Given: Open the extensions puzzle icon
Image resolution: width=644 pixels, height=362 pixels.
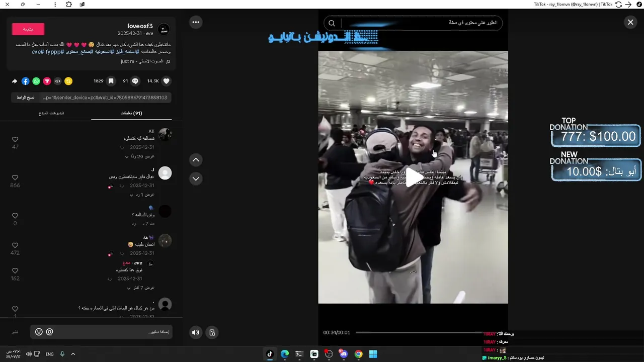Looking at the screenshot, I should (x=69, y=4).
